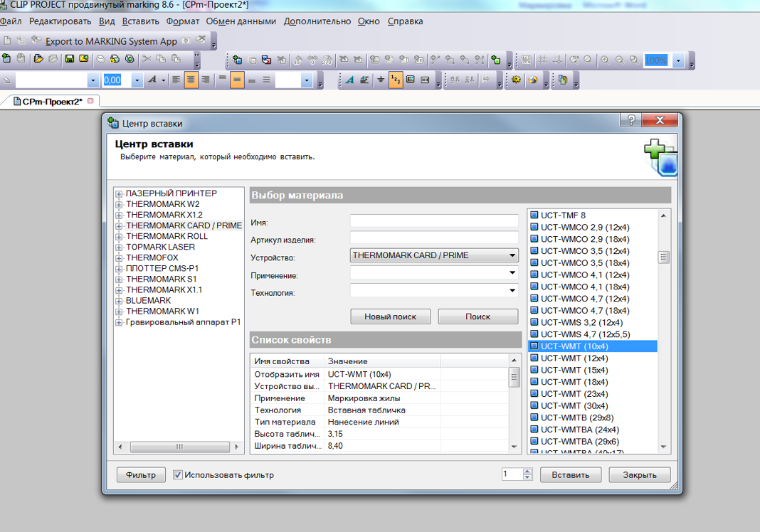Click the 'Поиск' button
The image size is (760, 532).
click(478, 316)
